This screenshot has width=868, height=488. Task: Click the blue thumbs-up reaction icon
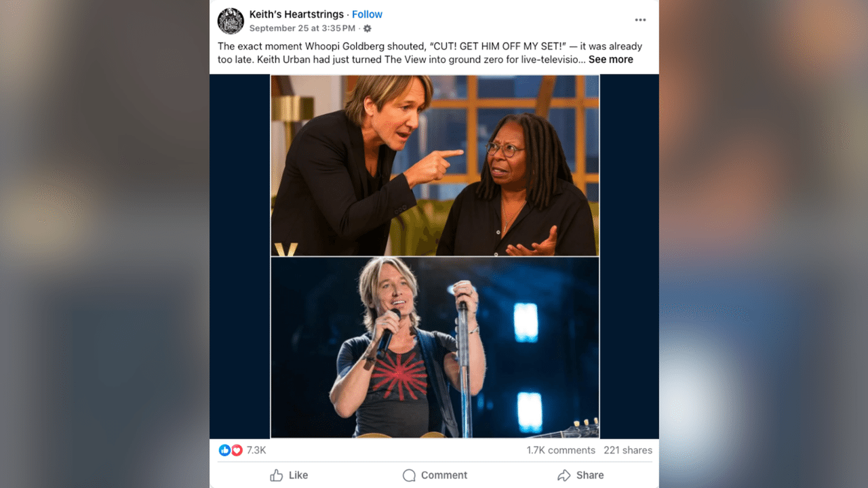(x=224, y=449)
